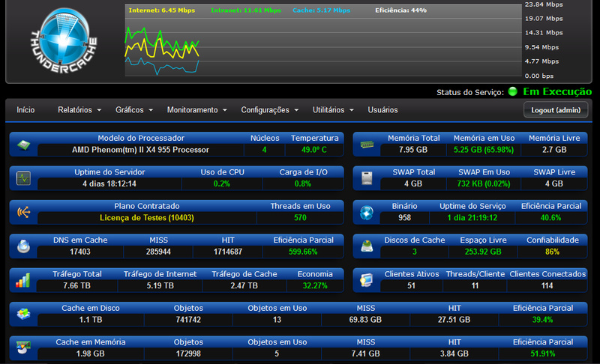600x364 pixels.
Task: Click the 51.91% memory cache efficiency
Action: click(x=542, y=354)
